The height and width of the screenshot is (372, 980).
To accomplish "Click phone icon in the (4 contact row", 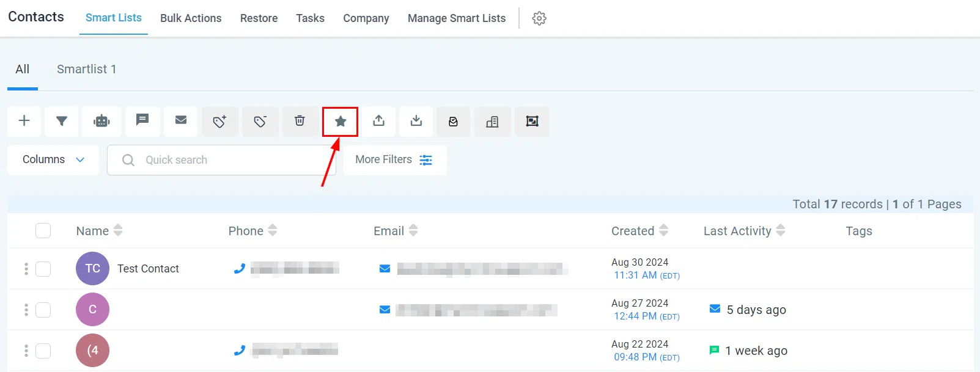I will point(240,350).
